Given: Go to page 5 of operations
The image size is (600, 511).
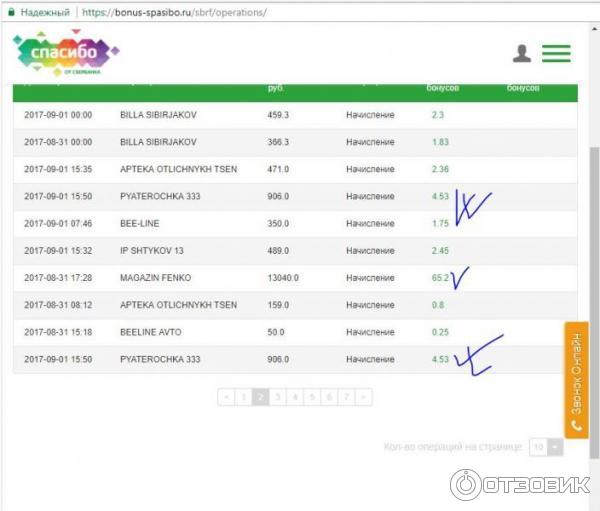Looking at the screenshot, I should 312,397.
